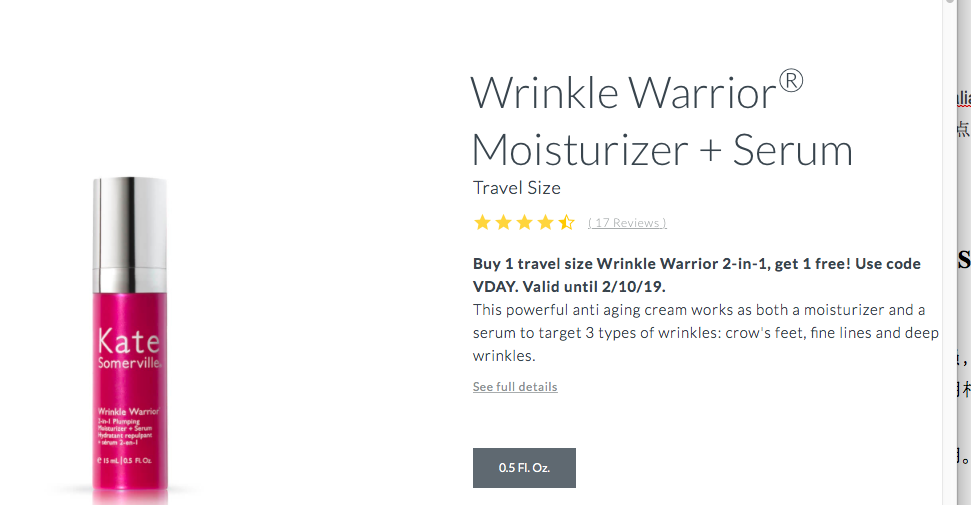Click the Wrinkle Warrior product title
This screenshot has width=971, height=505.
[x=625, y=94]
